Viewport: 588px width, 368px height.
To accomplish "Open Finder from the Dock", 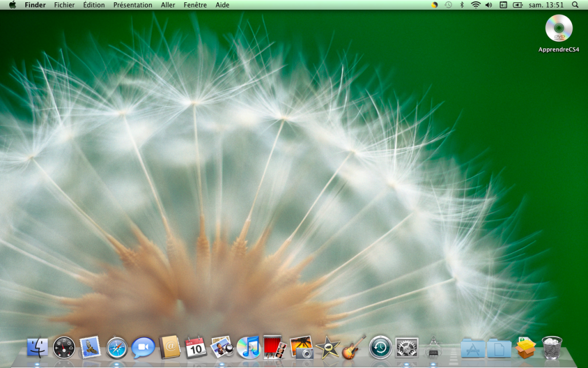I will [x=37, y=347].
